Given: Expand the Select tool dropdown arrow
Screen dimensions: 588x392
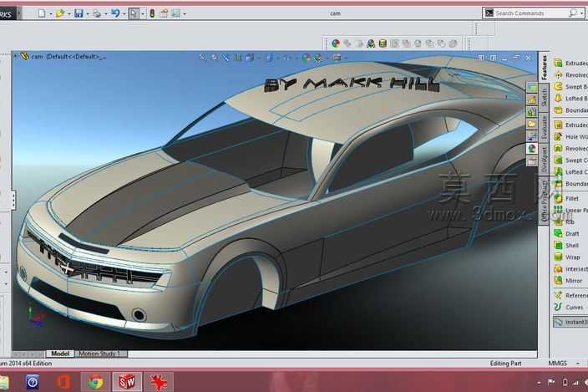Looking at the screenshot, I should pos(143,14).
